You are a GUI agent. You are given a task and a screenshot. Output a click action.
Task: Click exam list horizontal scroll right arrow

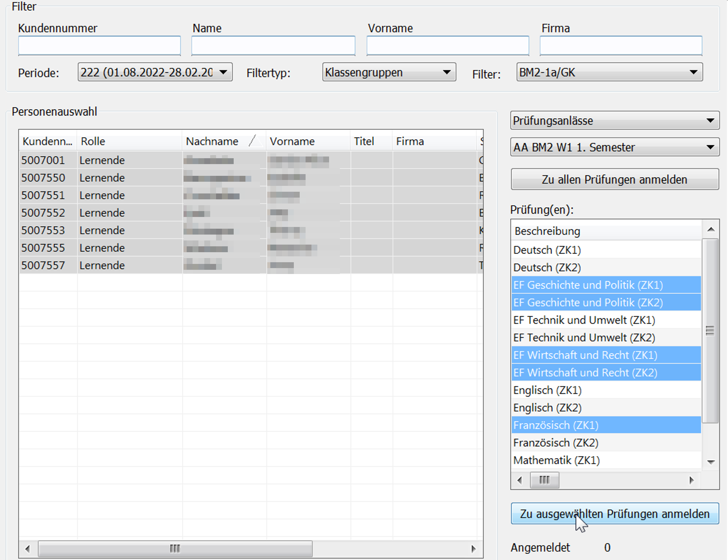tap(691, 480)
